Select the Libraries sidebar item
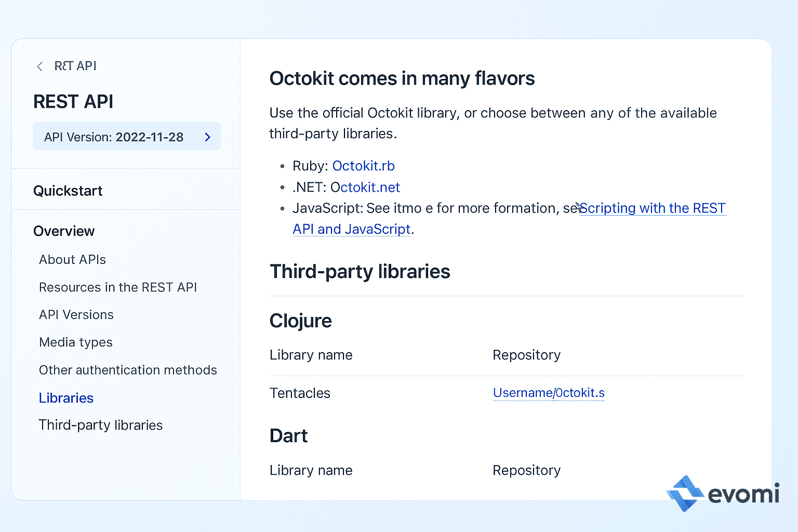The image size is (798, 532). pos(66,398)
